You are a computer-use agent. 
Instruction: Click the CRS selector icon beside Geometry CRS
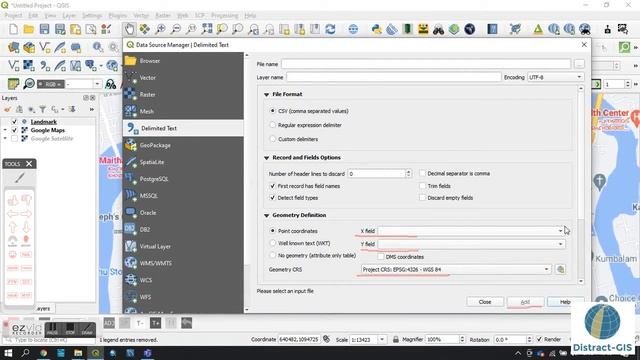tap(560, 269)
